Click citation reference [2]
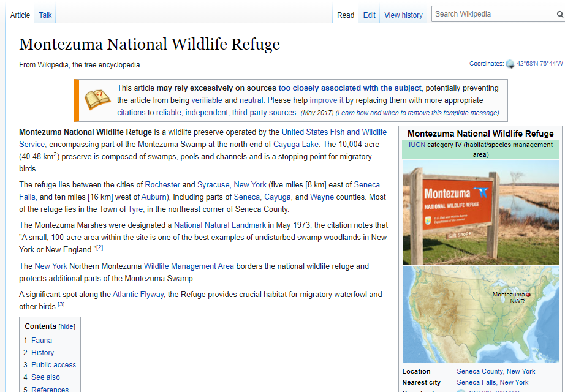The image size is (565, 392). (99, 247)
